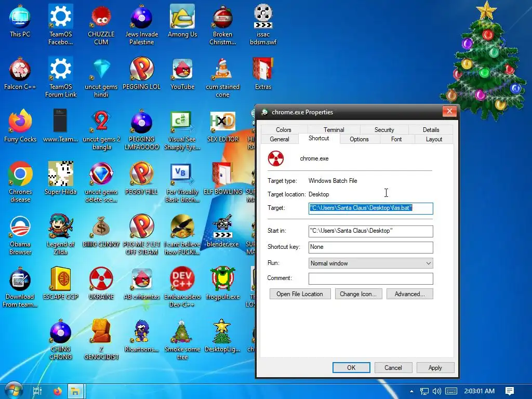Viewport: 532px width, 399px height.
Task: Click the Cancel button
Action: click(393, 367)
